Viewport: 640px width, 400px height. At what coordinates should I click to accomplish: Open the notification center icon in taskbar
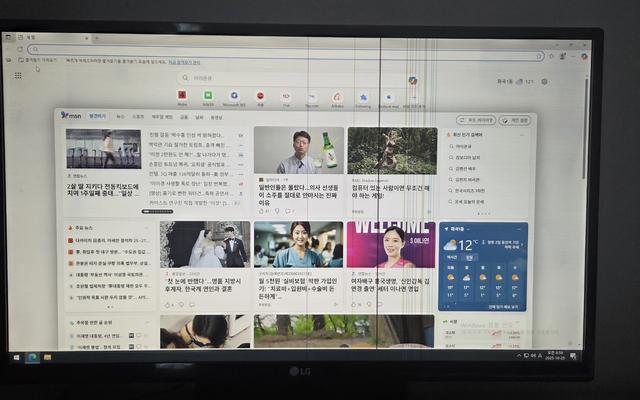point(573,356)
